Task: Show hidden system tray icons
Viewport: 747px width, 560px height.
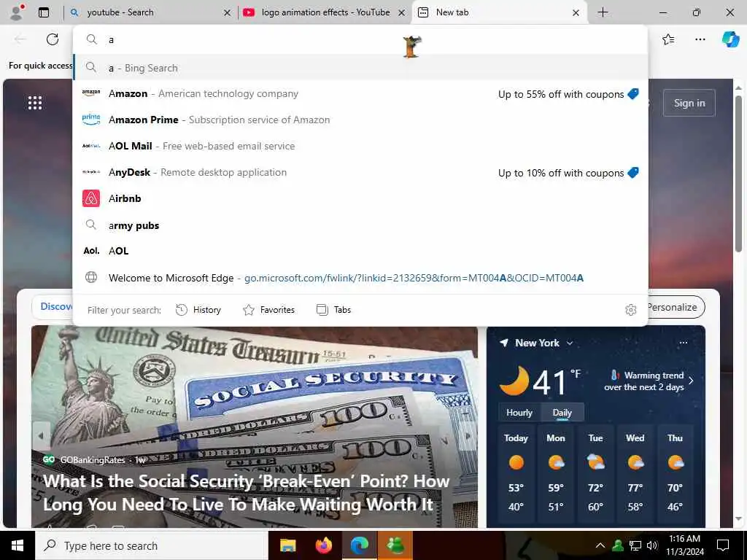Action: point(600,545)
